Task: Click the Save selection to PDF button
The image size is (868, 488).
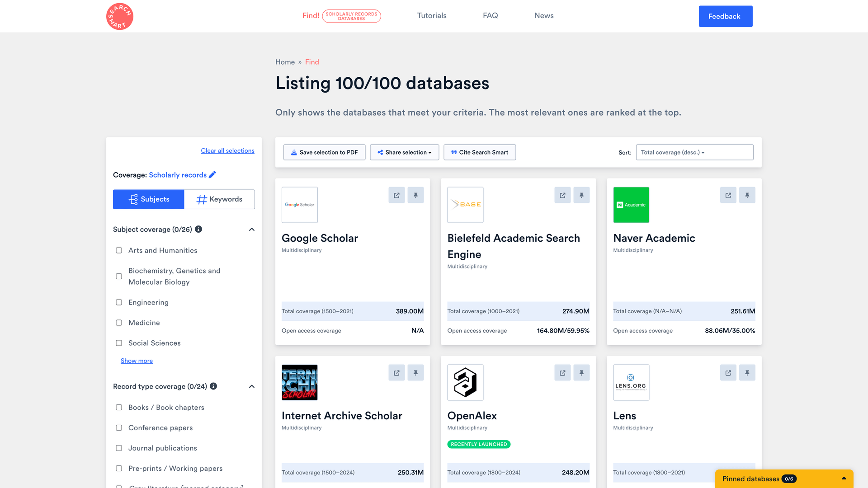Action: tap(324, 152)
